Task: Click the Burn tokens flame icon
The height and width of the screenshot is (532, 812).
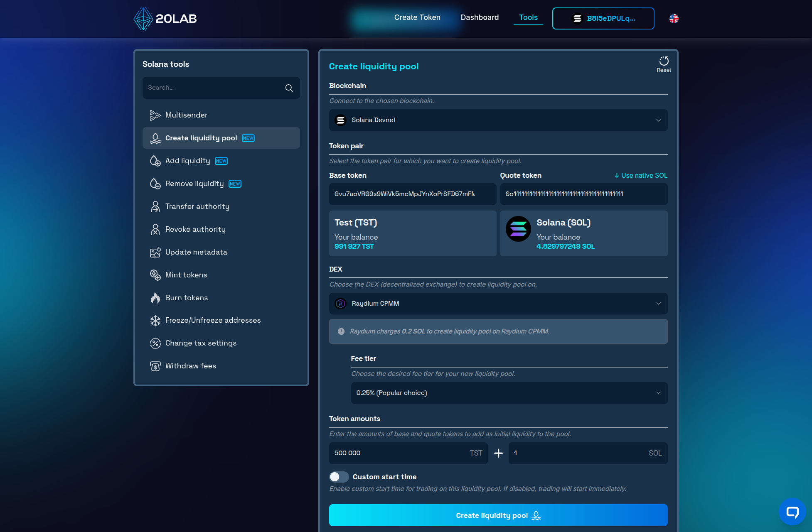Action: point(155,298)
